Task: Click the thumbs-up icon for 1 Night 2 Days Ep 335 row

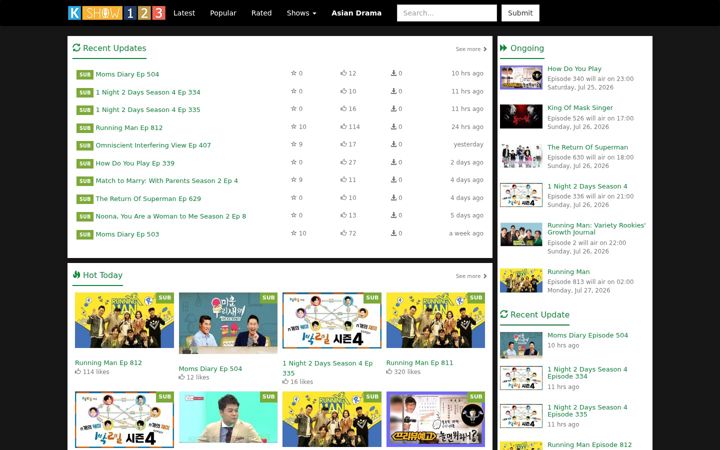Action: [x=343, y=109]
